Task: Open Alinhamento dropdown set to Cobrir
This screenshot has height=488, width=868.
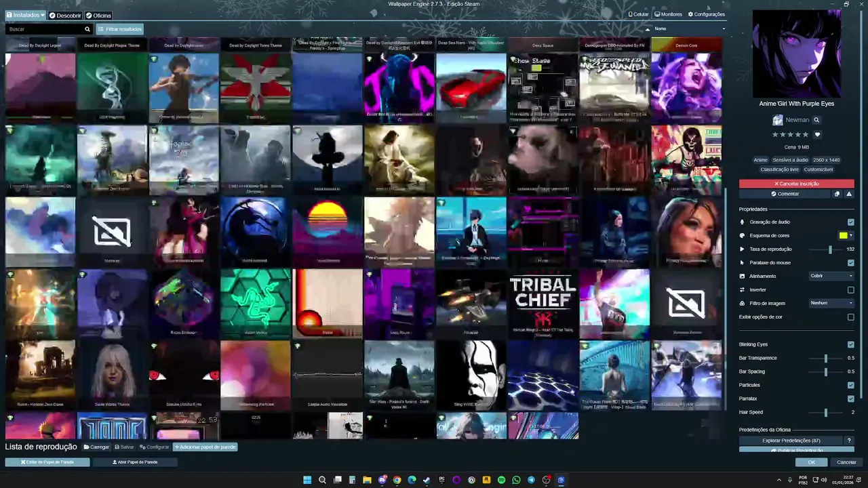Action: pyautogui.click(x=831, y=276)
